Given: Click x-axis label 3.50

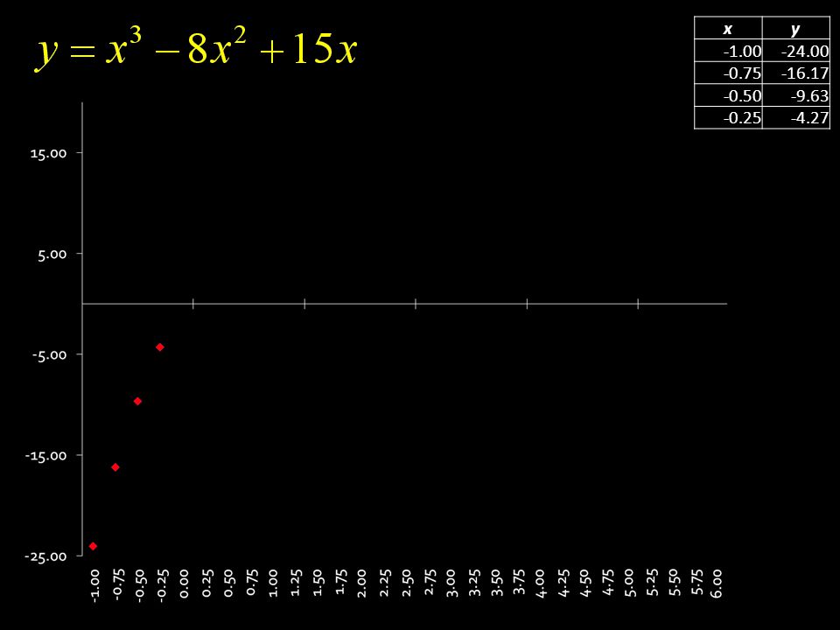Looking at the screenshot, I should coord(495,583).
